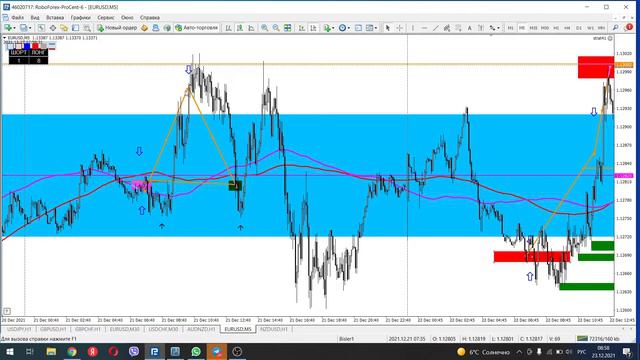Open the search magnifier icon
The image size is (640, 360).
tap(616, 28)
